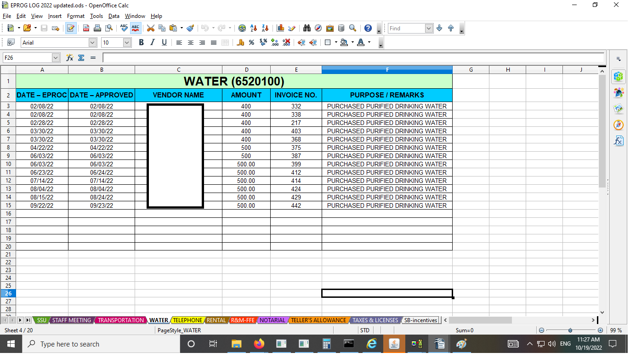
Task: Open Page Preview
Action: pos(109,28)
